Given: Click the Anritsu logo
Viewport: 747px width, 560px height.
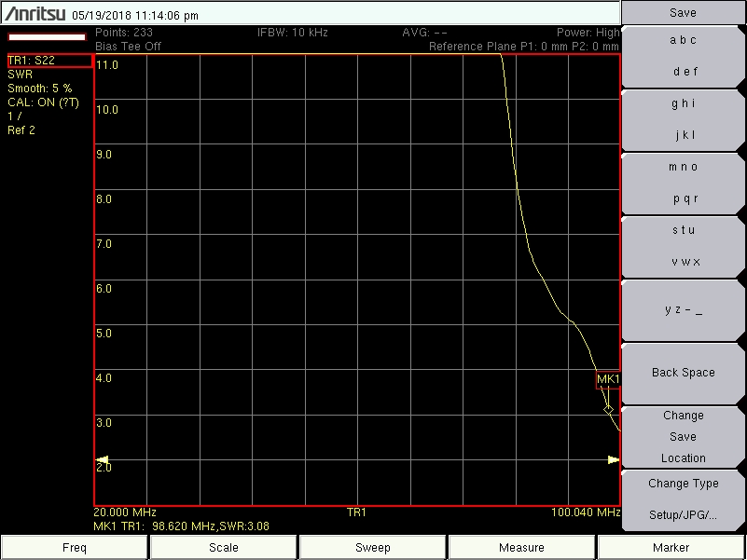Looking at the screenshot, I should 35,14.
